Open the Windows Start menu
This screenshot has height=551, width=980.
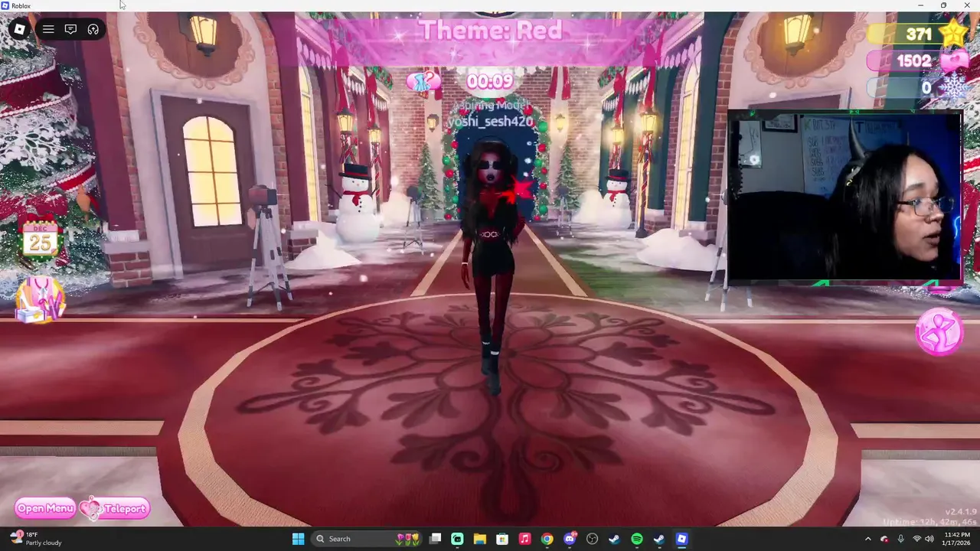(298, 539)
